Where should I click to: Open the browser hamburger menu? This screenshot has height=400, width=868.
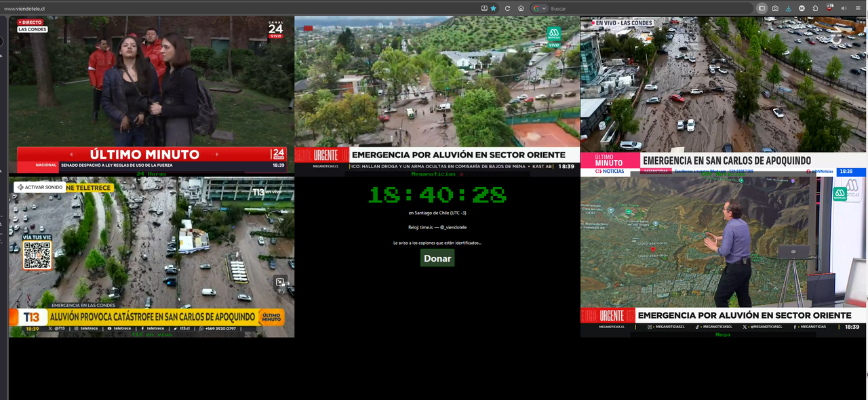click(857, 8)
